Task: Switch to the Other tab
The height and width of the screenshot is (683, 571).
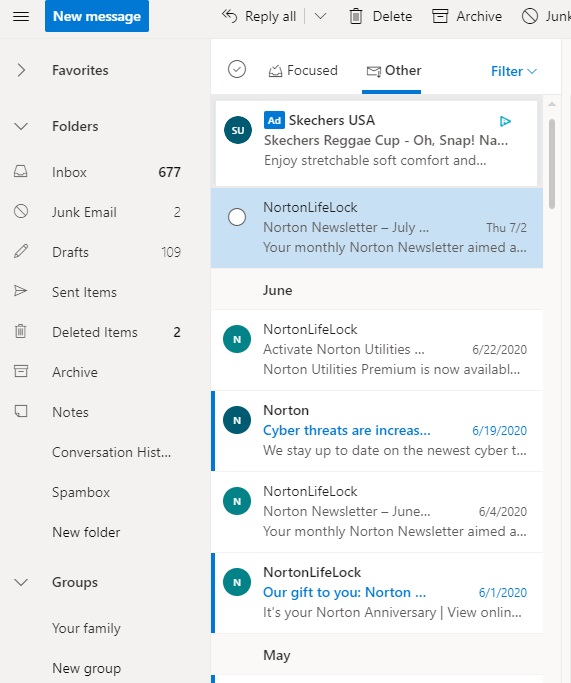Action: click(x=392, y=71)
